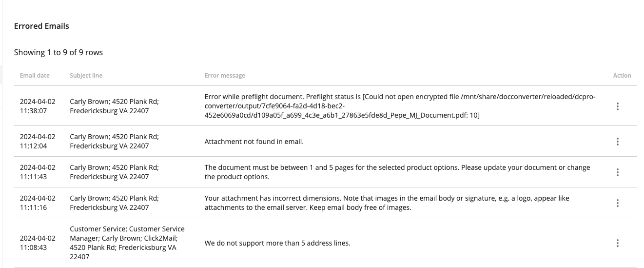
Task: Click the 'Errored Emails' heading
Action: (x=41, y=26)
